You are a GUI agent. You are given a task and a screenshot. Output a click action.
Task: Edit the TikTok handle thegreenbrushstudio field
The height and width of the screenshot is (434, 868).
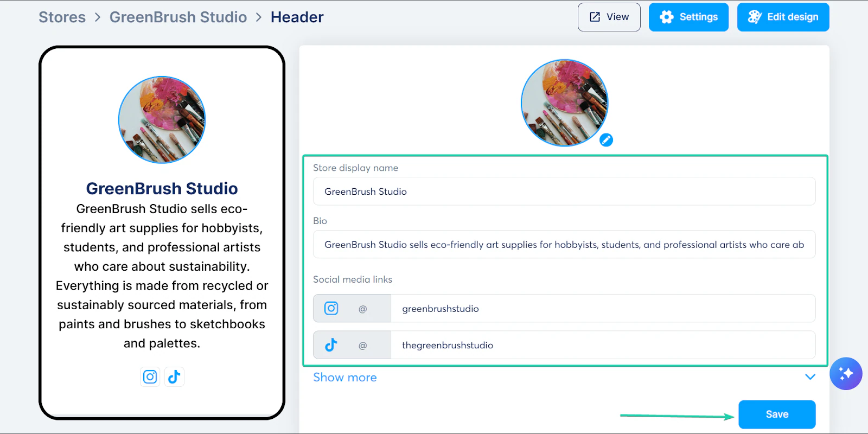(x=603, y=345)
